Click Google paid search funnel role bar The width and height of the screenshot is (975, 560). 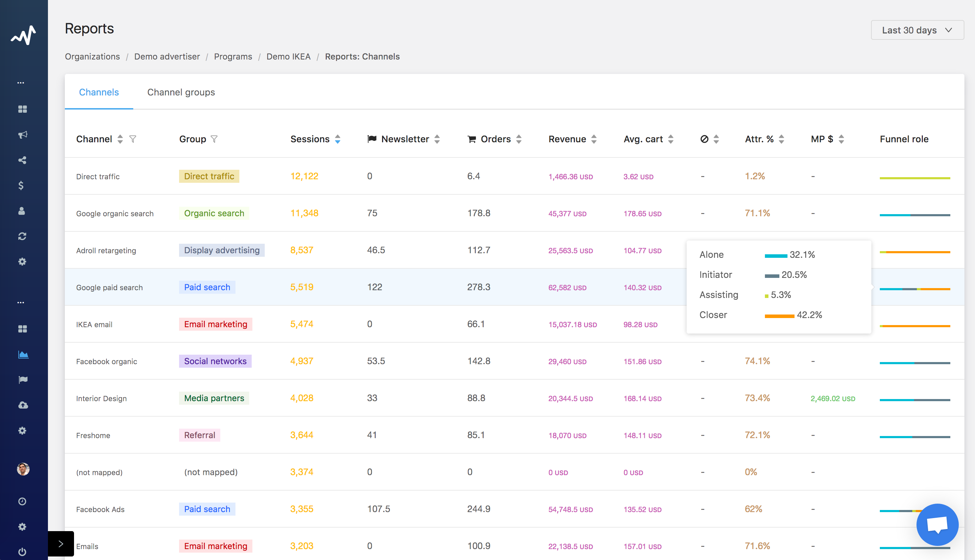(x=915, y=289)
